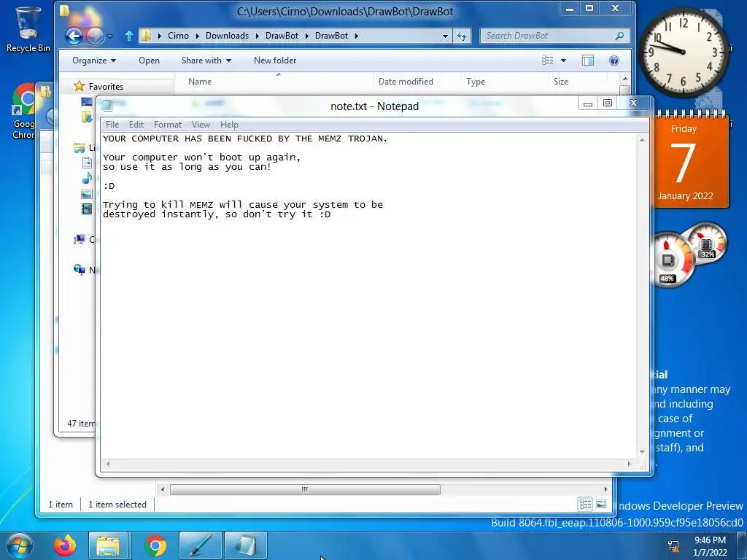Click the Music library icon
Image resolution: width=747 pixels, height=560 pixels.
(87, 179)
